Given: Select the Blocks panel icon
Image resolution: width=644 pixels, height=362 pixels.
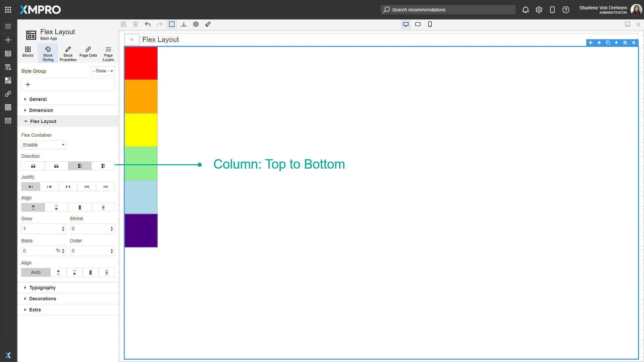Looking at the screenshot, I should tap(28, 53).
